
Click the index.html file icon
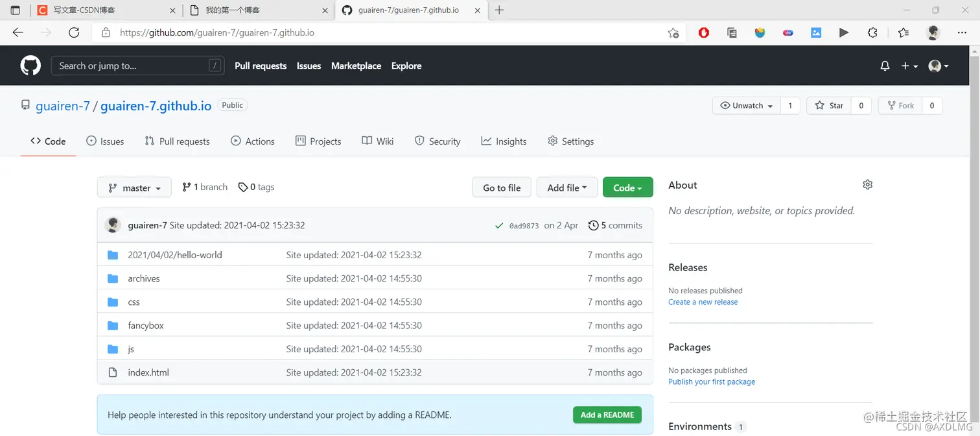click(113, 372)
